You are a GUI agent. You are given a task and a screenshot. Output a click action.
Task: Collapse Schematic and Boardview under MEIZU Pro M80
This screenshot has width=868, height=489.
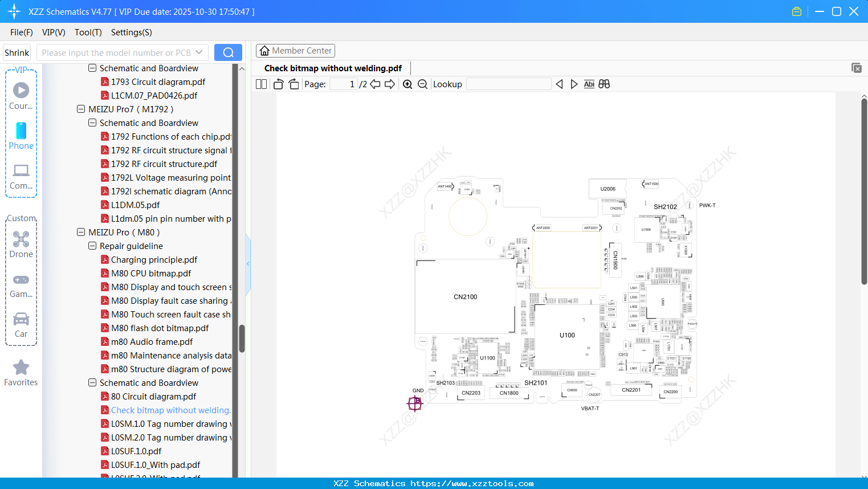click(92, 382)
